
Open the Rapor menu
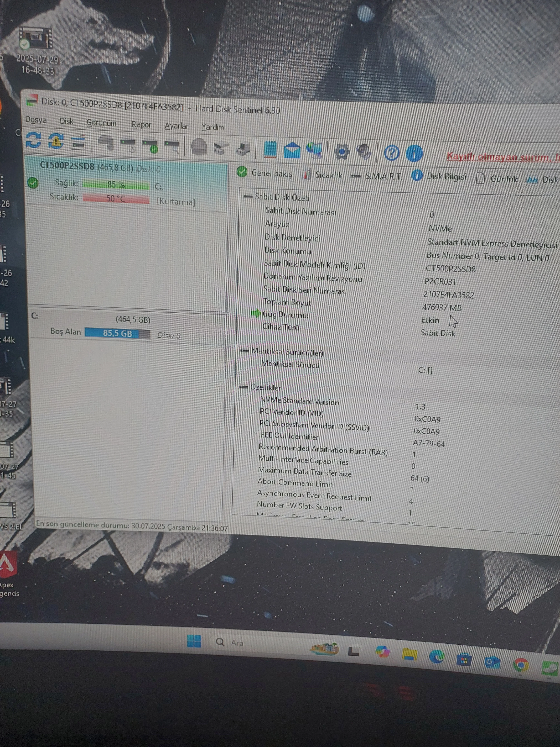click(141, 125)
